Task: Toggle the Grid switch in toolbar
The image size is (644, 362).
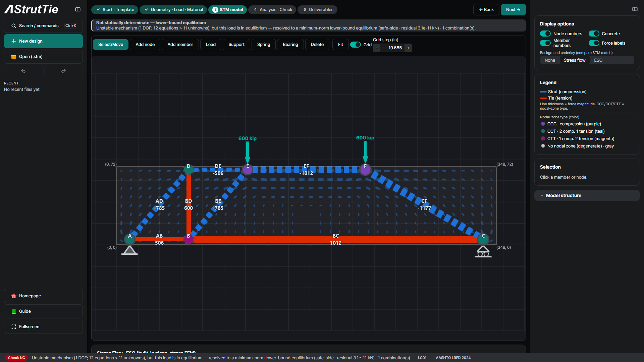Action: [356, 45]
